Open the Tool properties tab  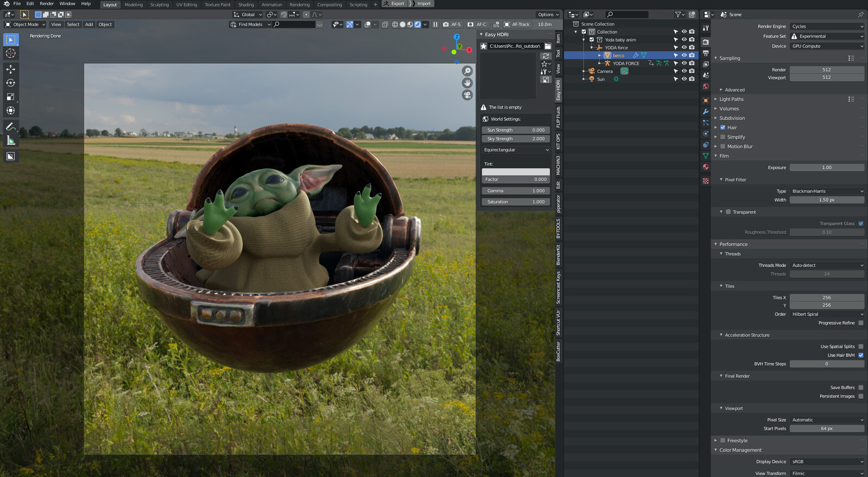point(705,28)
